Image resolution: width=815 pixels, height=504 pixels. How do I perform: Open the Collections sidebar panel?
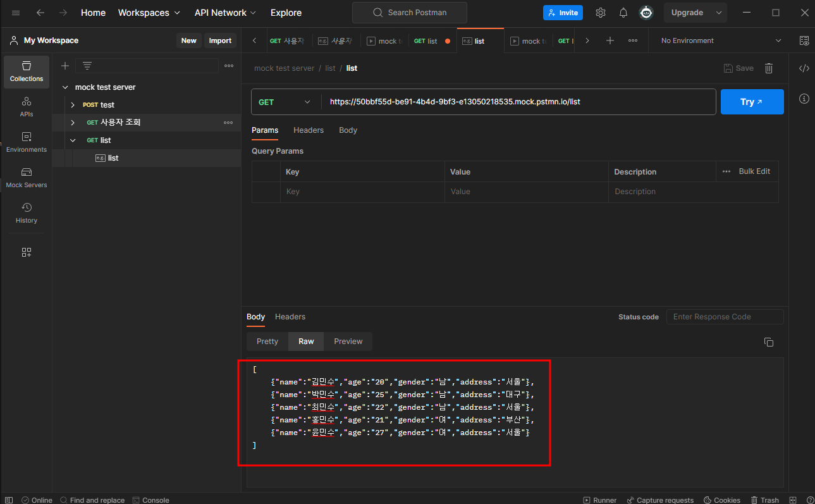point(26,71)
